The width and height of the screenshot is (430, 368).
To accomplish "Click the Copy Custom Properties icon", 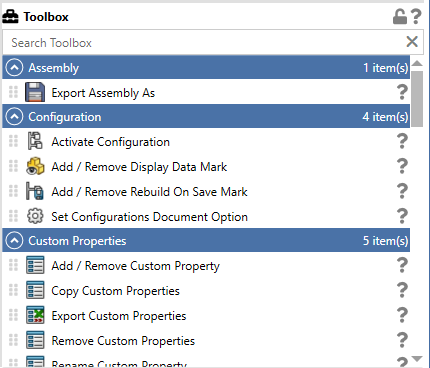I will (35, 290).
